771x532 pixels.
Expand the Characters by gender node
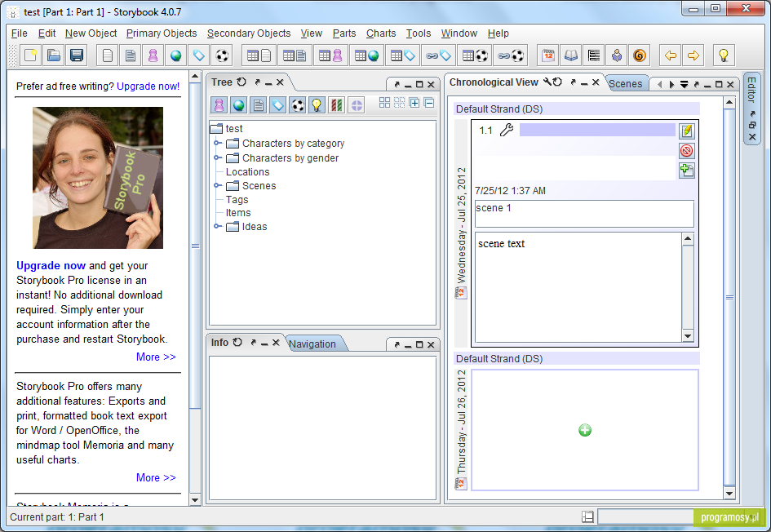[217, 157]
